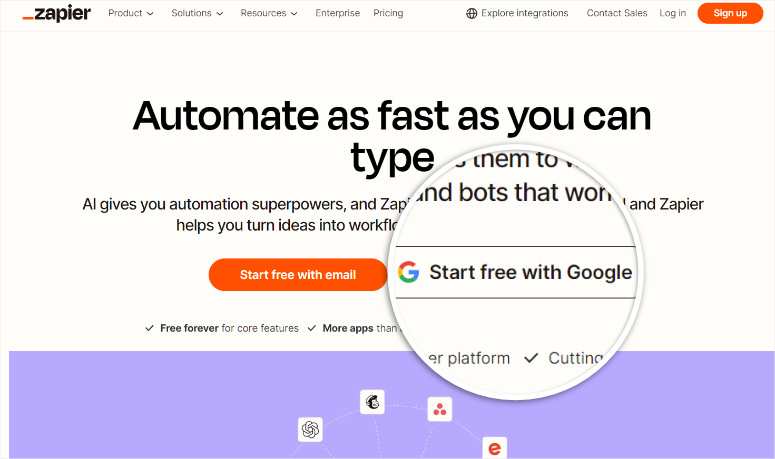Open the Resources dropdown menu
Viewport: 775px width, 459px height.
click(x=269, y=13)
